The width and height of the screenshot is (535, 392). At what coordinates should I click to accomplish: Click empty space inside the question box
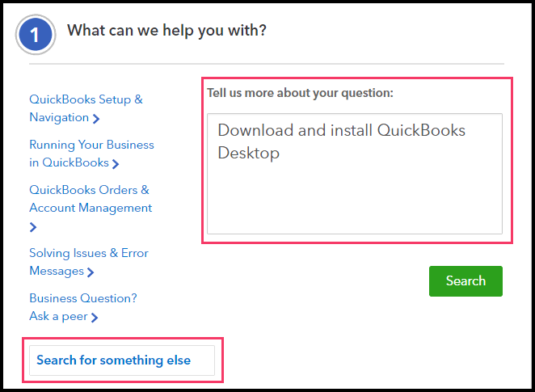(x=354, y=202)
